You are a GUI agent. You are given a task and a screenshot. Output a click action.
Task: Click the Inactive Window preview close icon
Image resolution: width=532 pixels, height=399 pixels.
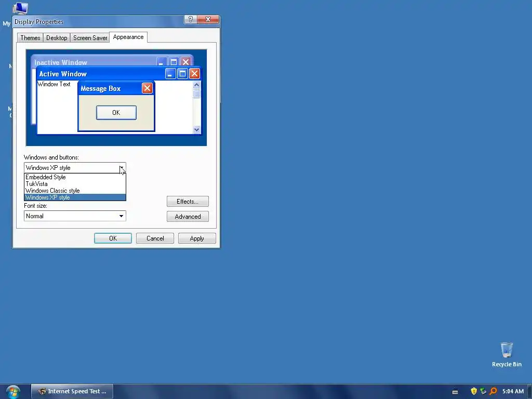point(185,62)
